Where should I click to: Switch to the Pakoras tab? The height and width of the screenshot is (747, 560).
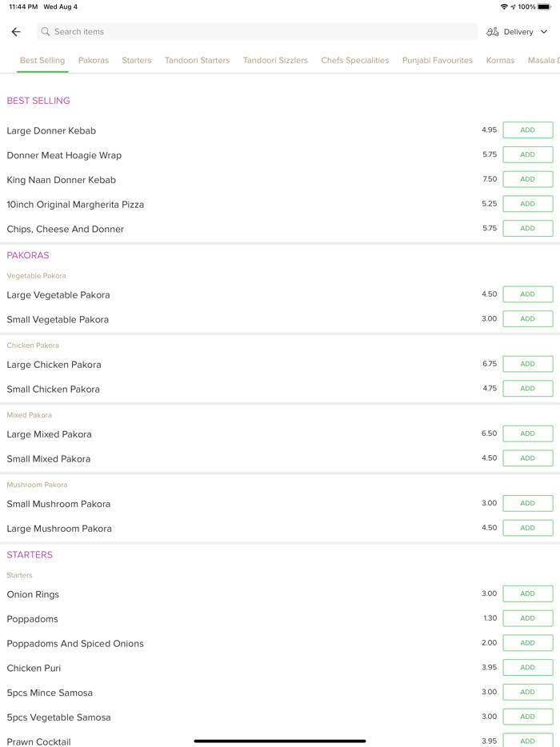[93, 60]
